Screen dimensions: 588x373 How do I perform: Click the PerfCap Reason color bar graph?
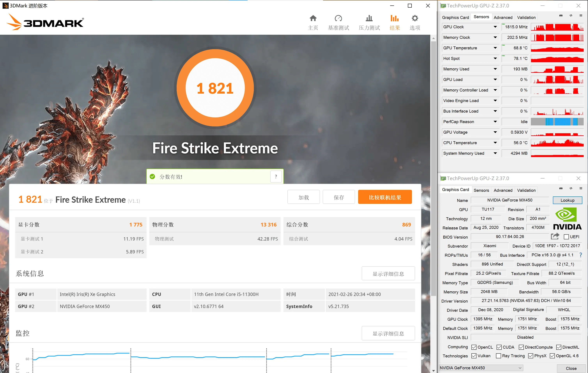point(557,122)
